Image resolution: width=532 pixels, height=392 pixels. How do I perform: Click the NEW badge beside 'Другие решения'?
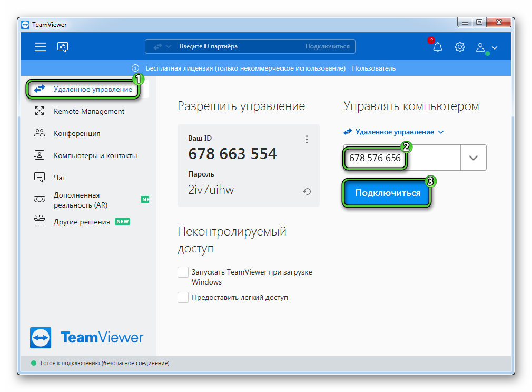click(x=123, y=222)
